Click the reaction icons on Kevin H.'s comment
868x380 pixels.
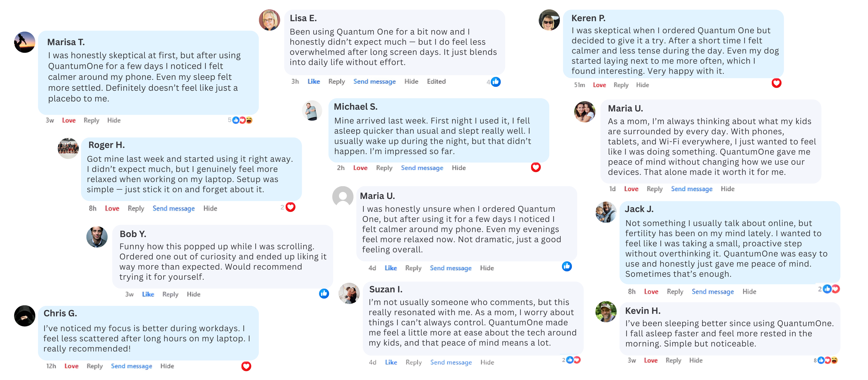tap(827, 361)
